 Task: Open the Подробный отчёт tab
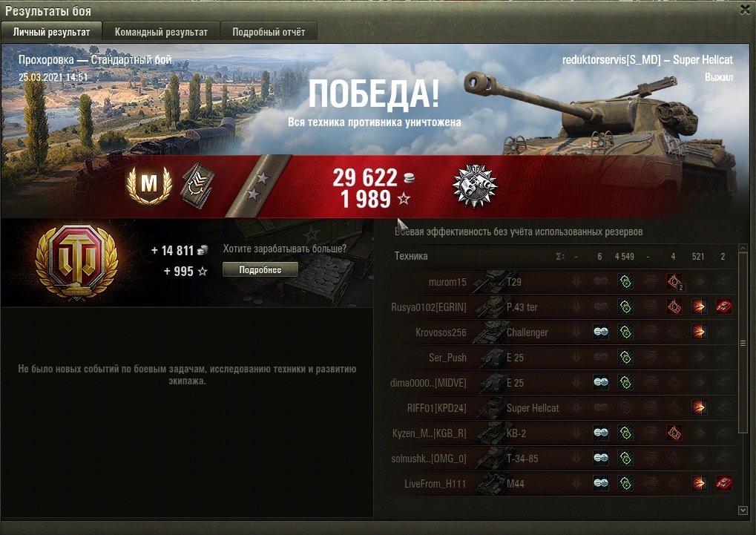(x=269, y=32)
